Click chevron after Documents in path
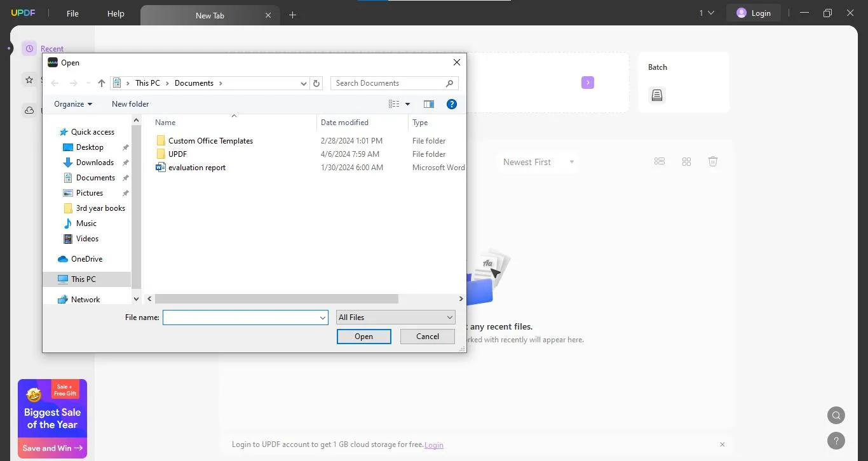This screenshot has width=868, height=461. (x=220, y=83)
